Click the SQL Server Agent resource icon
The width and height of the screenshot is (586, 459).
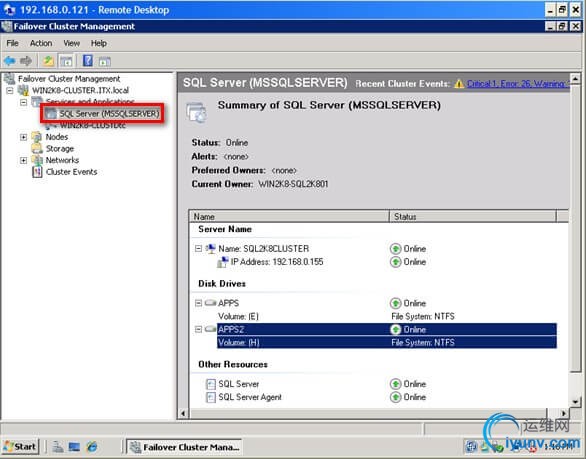point(211,397)
